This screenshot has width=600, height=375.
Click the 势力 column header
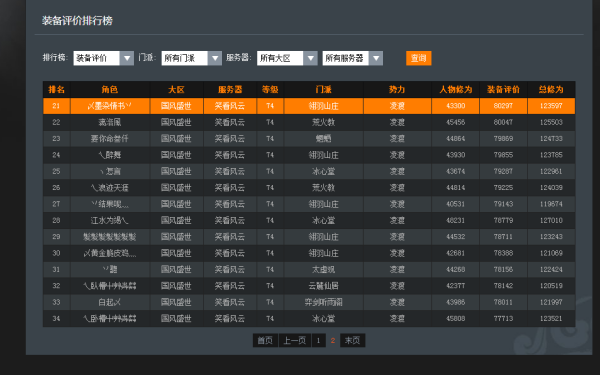click(x=397, y=90)
